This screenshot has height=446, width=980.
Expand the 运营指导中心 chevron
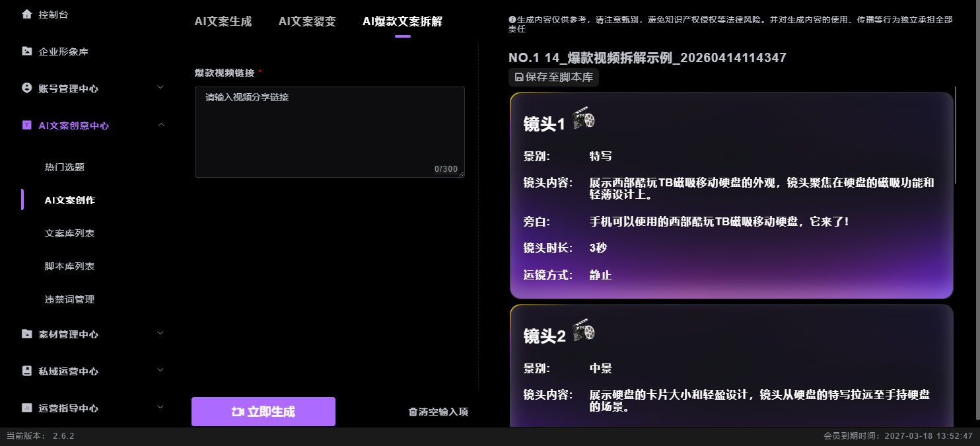(x=160, y=407)
